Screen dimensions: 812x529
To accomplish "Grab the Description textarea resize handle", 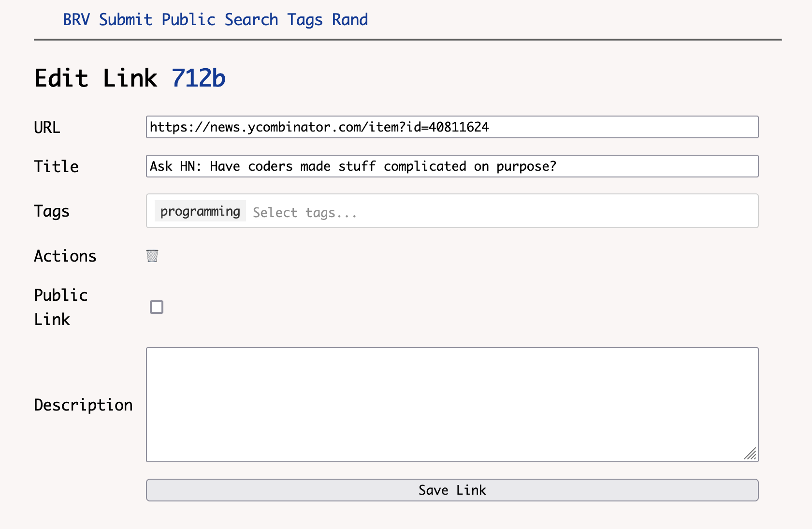I will pos(751,454).
